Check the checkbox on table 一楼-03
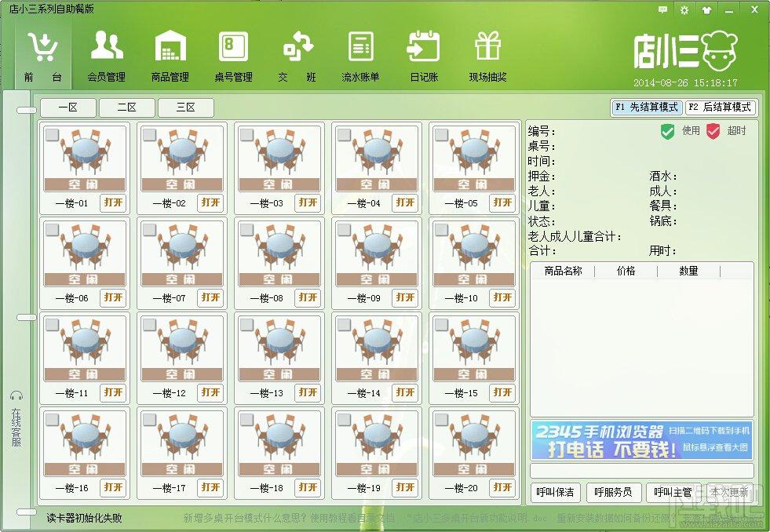 (246, 134)
